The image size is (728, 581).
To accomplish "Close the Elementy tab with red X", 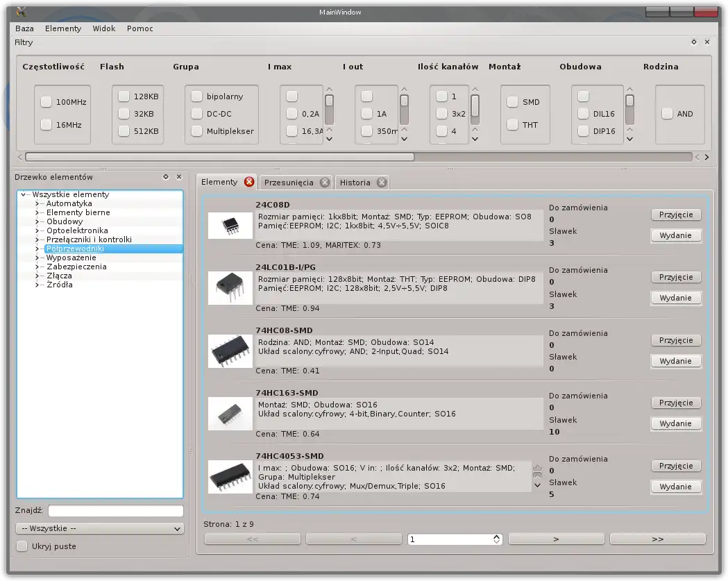I will coord(249,182).
